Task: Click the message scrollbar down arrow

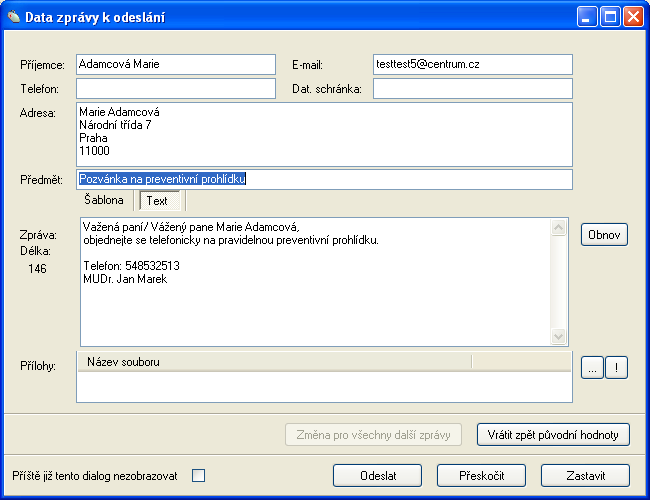Action: 559,338
